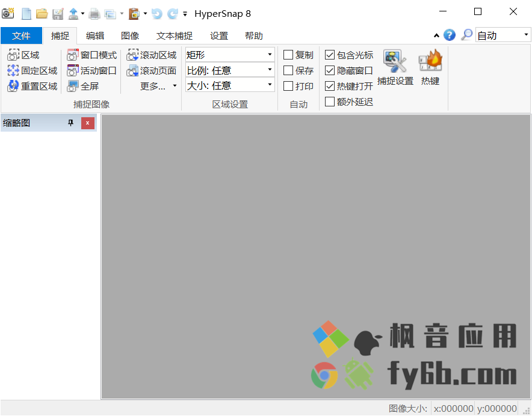Screen dimensions: 532x416
Task: Click the Save floppy disk icon
Action: pyautogui.click(x=58, y=14)
